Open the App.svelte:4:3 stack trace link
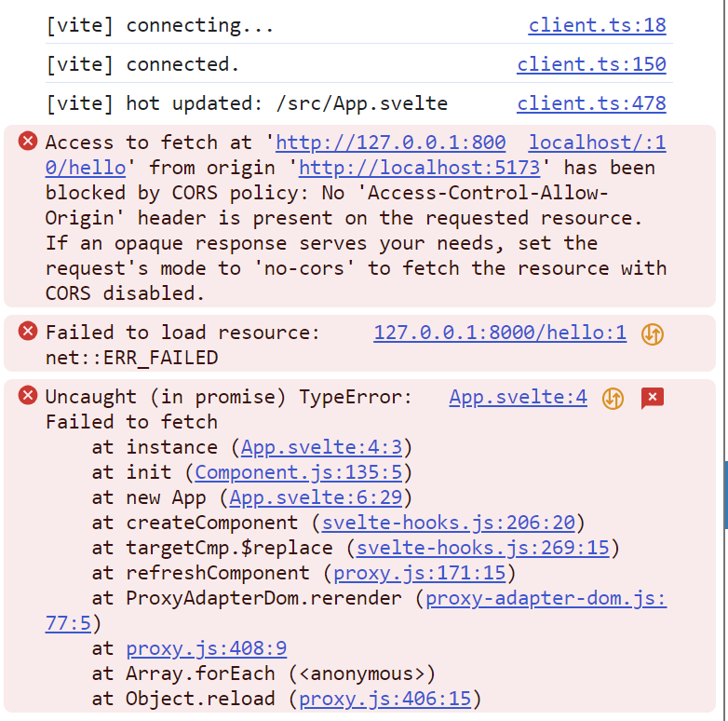The image size is (728, 721). point(322,447)
